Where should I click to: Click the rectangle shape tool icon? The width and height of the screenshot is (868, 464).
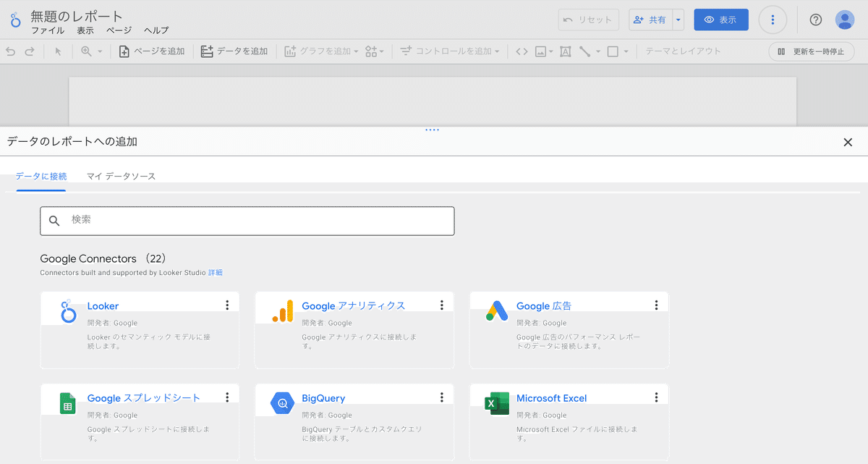(x=613, y=51)
